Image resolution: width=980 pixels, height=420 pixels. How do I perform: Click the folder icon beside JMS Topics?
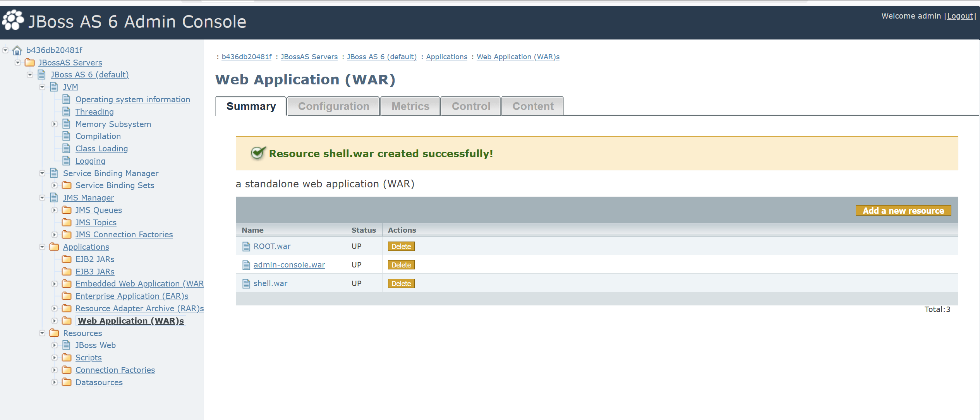coord(67,222)
